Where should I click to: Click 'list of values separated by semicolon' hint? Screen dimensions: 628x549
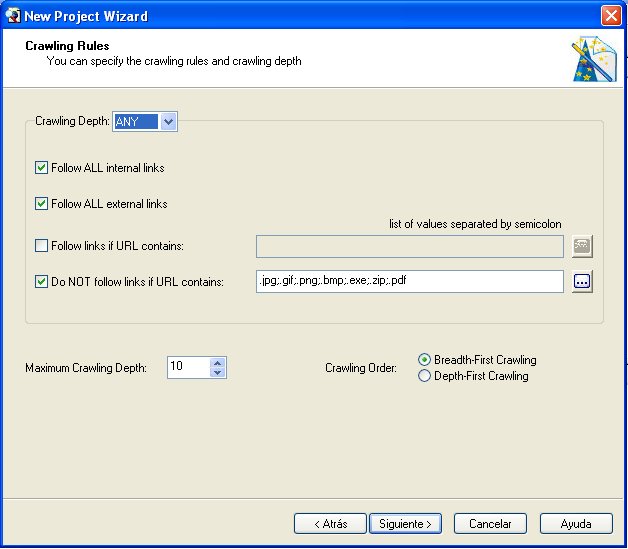475,224
